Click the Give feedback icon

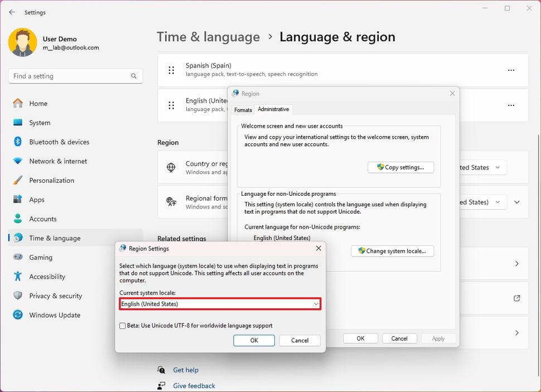(161, 385)
